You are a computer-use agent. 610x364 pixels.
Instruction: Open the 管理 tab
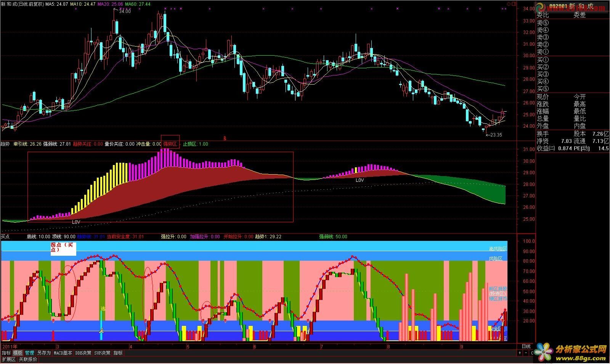pos(29,353)
